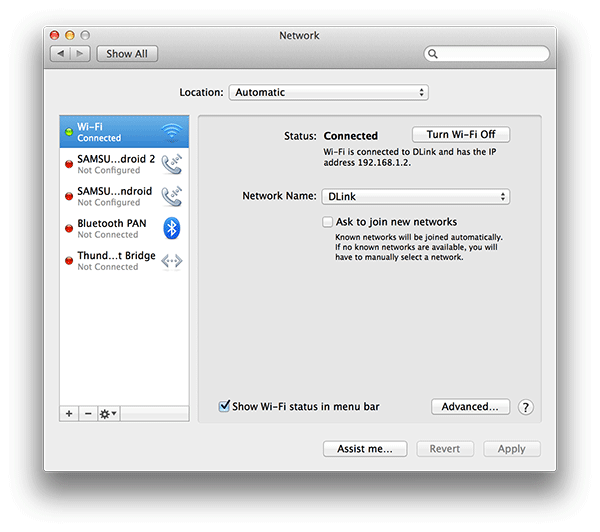Viewport: 600px width, 532px height.
Task: Click red status dot of Thund...t Bridge
Action: (x=69, y=261)
